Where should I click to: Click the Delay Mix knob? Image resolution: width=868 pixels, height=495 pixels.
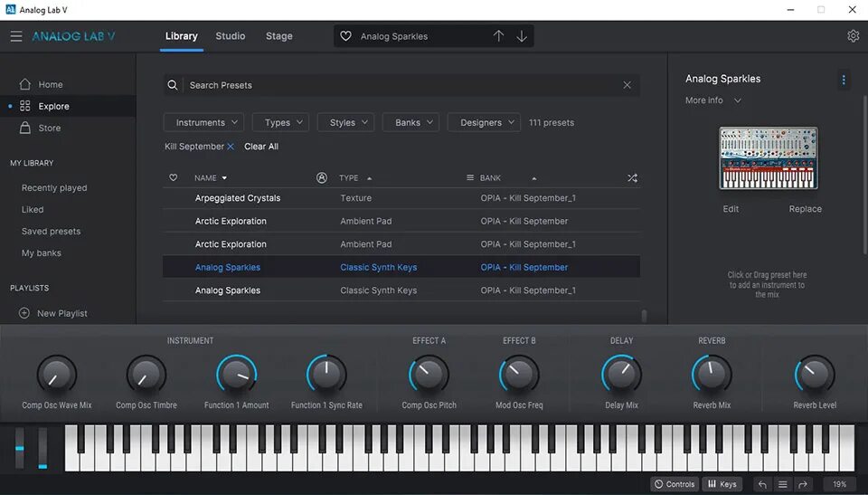click(622, 375)
